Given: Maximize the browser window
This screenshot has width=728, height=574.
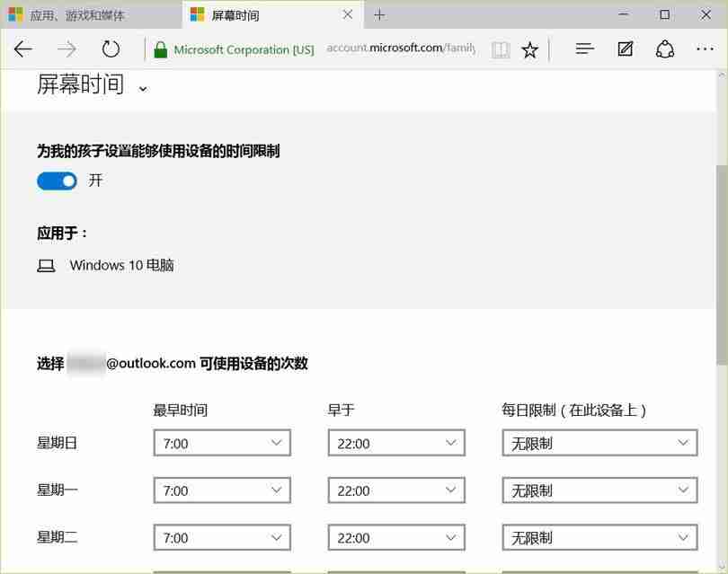Looking at the screenshot, I should (x=664, y=14).
